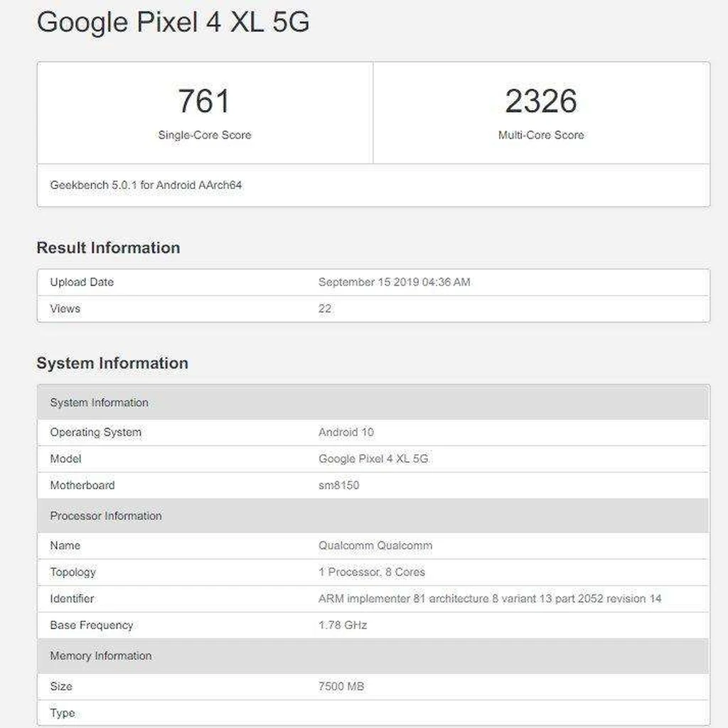This screenshot has height=728, width=728.
Task: Click the gray System Information table header
Action: 373,402
